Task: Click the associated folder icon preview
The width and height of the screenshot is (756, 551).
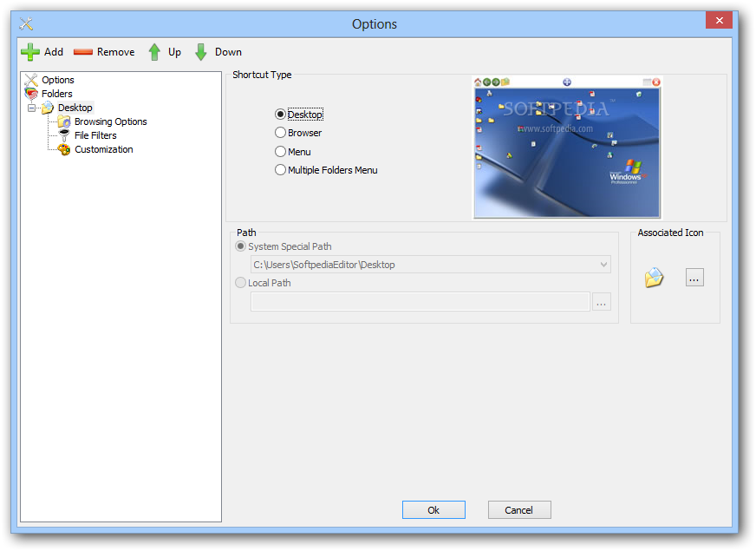Action: (x=654, y=278)
